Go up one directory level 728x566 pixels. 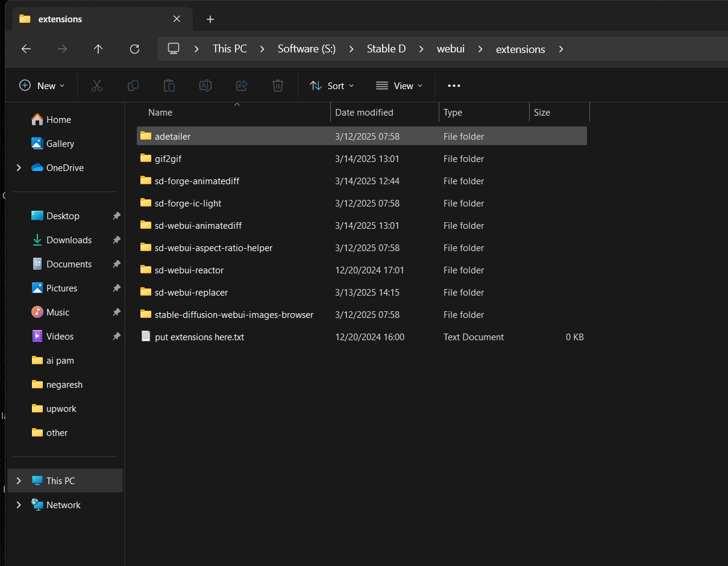click(x=98, y=49)
